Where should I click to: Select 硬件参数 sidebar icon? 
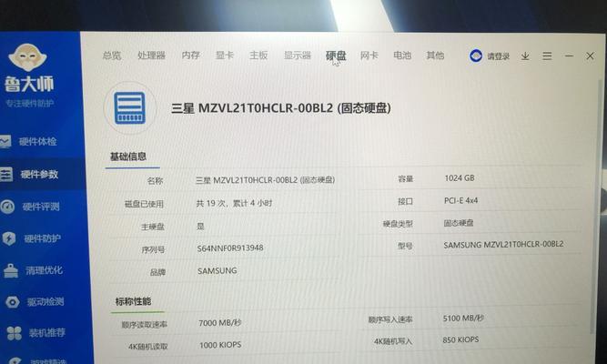pyautogui.click(x=6, y=174)
